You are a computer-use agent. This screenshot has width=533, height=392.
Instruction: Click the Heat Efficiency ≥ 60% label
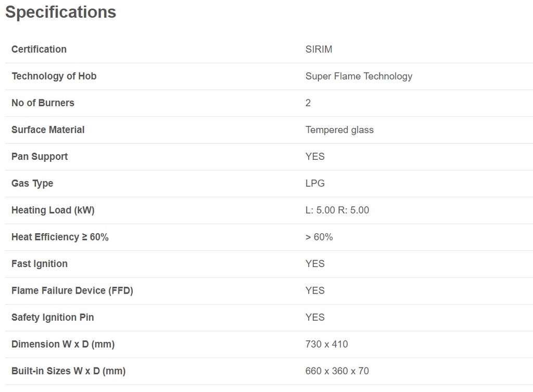60,237
